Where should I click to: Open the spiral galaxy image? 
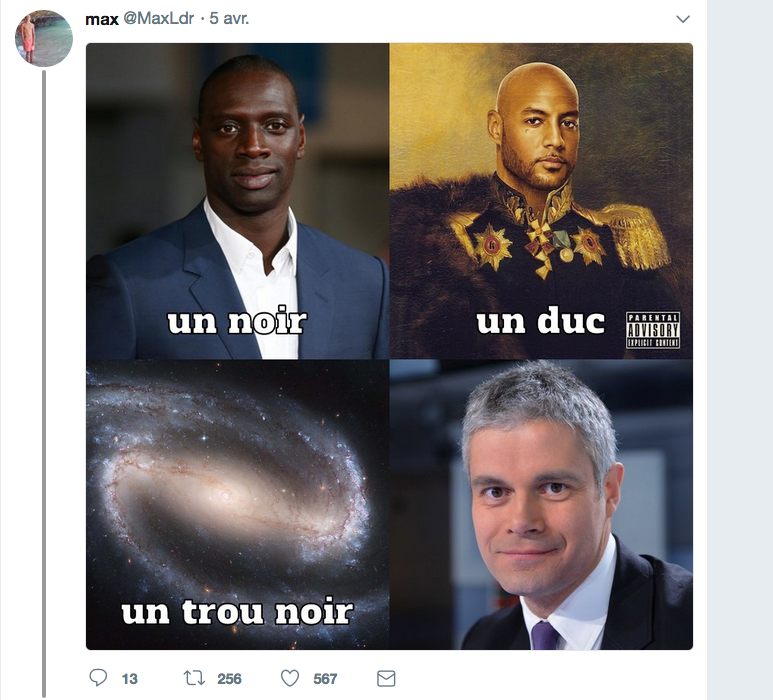[238, 505]
